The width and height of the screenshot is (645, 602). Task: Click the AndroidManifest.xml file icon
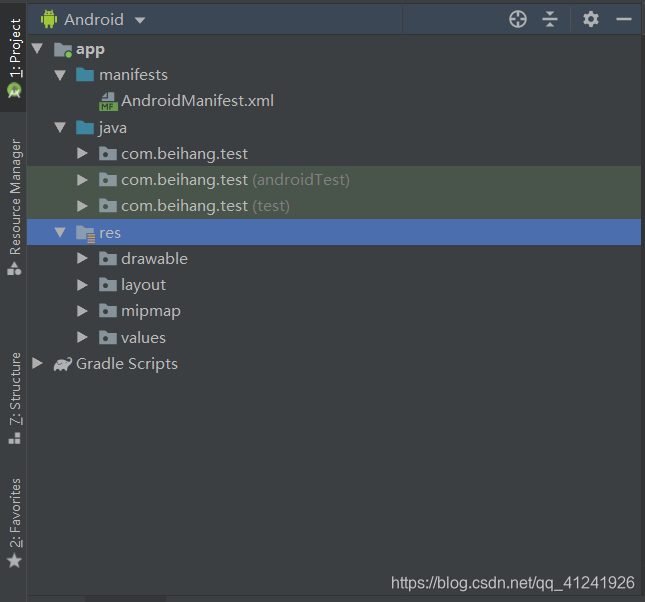(x=108, y=101)
